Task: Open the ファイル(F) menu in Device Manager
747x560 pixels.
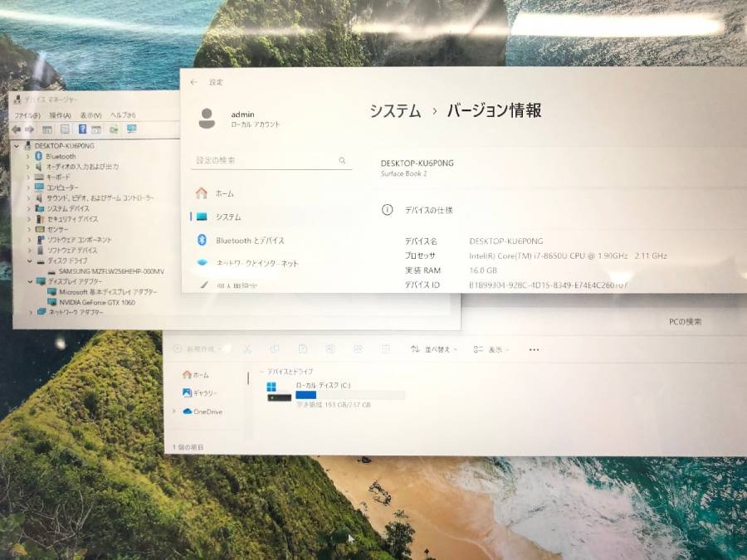Action: tap(27, 115)
